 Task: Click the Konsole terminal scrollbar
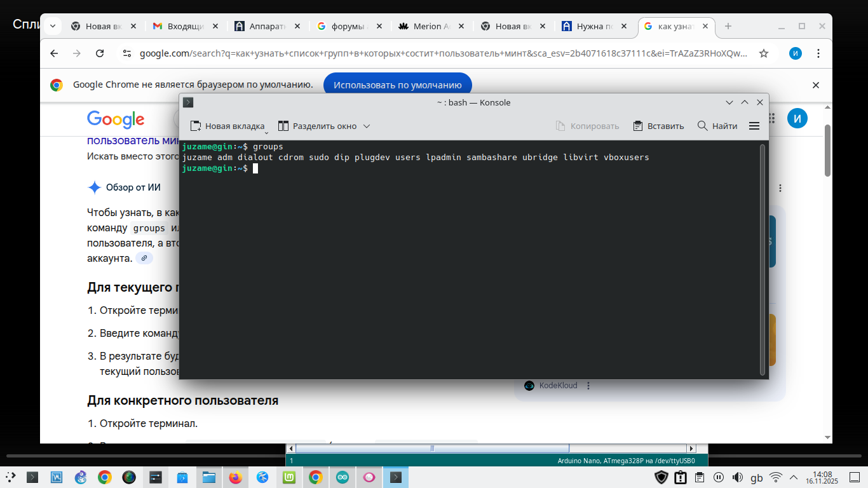pyautogui.click(x=763, y=259)
